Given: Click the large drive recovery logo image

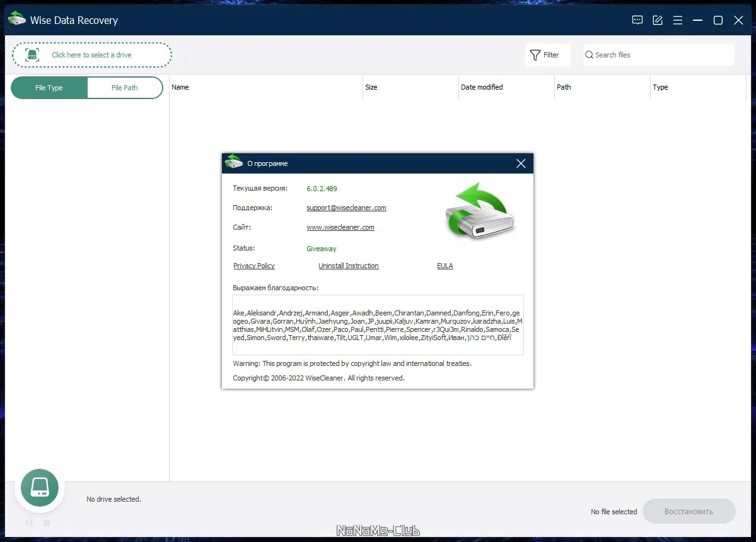Looking at the screenshot, I should point(480,211).
